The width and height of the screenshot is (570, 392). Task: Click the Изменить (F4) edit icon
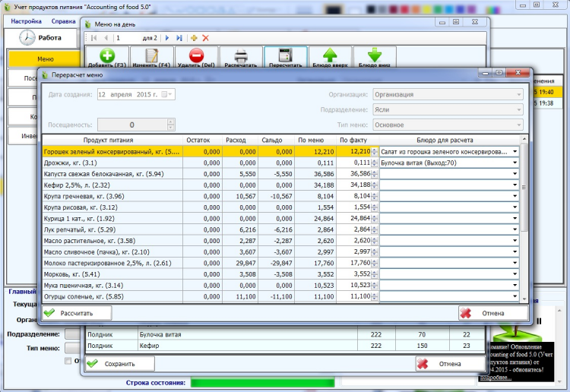click(151, 56)
